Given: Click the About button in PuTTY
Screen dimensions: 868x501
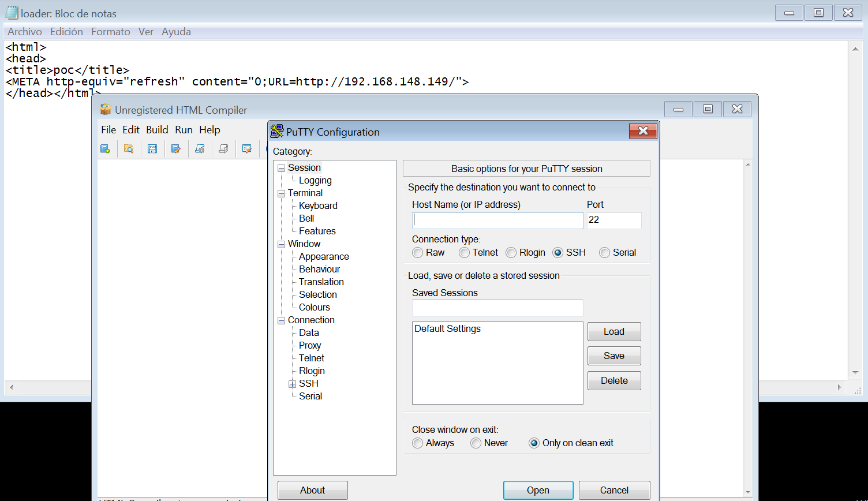Looking at the screenshot, I should tap(312, 490).
